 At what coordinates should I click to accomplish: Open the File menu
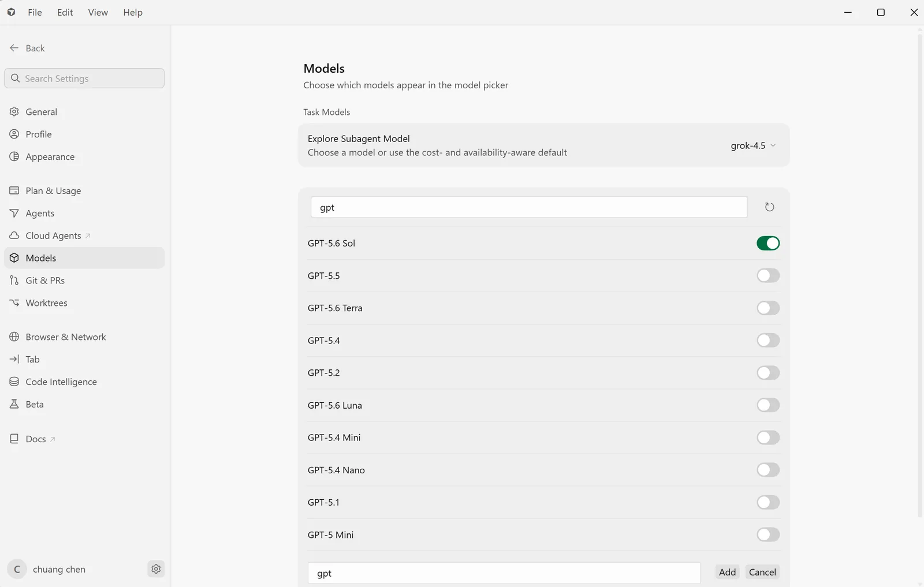tap(35, 12)
